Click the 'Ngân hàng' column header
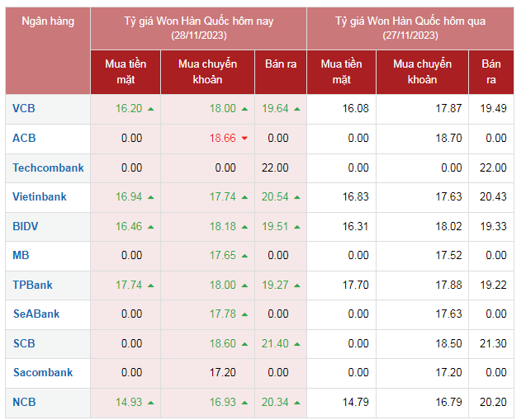526x420 pixels. [x=47, y=21]
